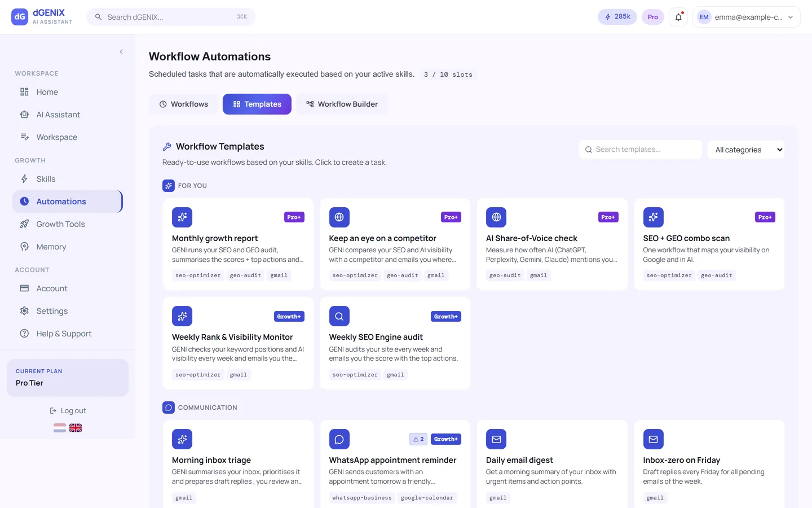The width and height of the screenshot is (812, 508).
Task: Click the For You section icon
Action: pos(169,186)
